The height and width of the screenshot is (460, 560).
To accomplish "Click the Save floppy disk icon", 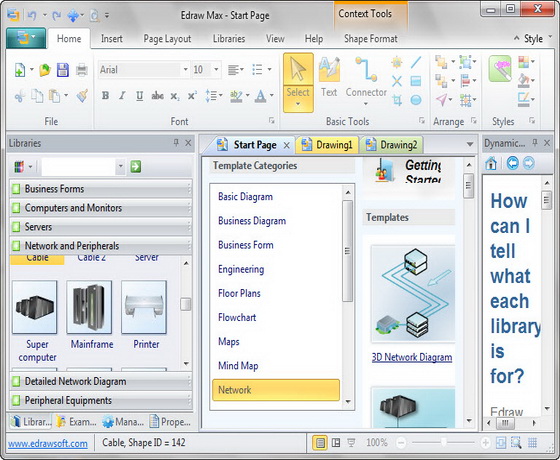I will [63, 70].
